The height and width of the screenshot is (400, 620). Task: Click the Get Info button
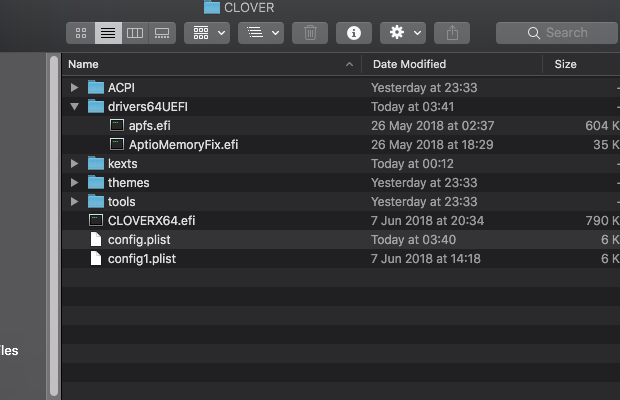pos(354,33)
